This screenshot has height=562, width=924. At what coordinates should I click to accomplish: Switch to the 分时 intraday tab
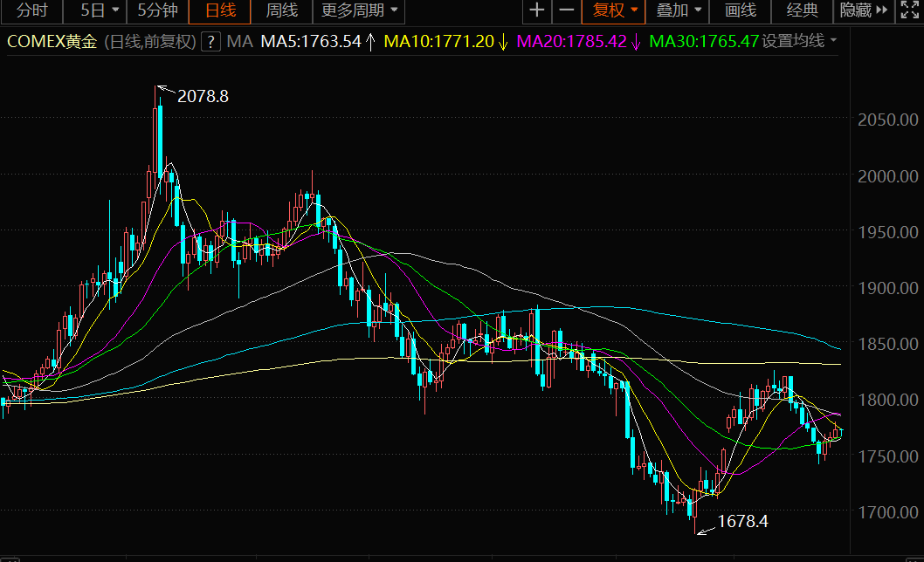pos(31,10)
